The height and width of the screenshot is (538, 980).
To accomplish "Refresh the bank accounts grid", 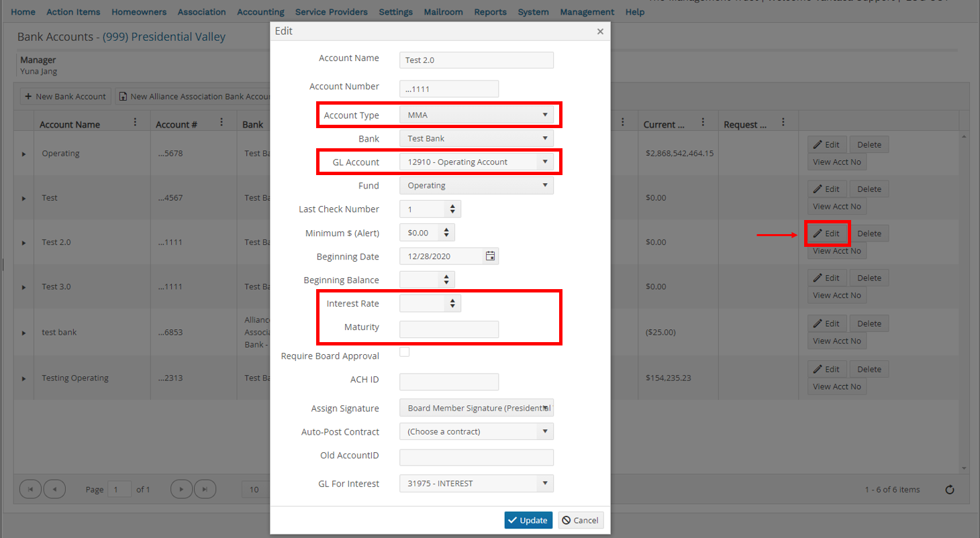I will tap(950, 489).
